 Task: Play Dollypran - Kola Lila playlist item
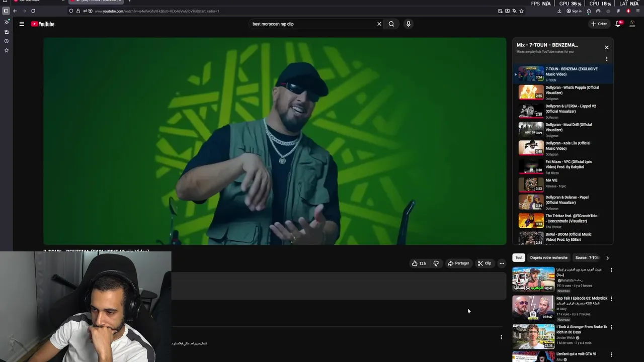tap(562, 148)
